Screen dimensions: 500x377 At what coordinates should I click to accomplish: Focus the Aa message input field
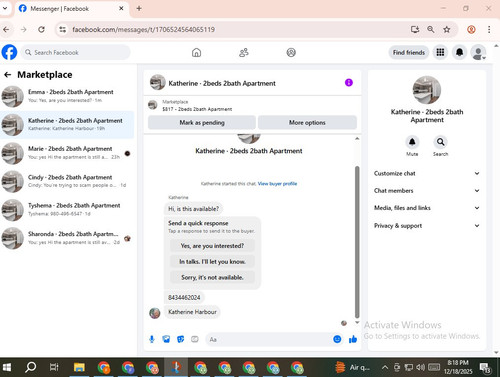268,339
